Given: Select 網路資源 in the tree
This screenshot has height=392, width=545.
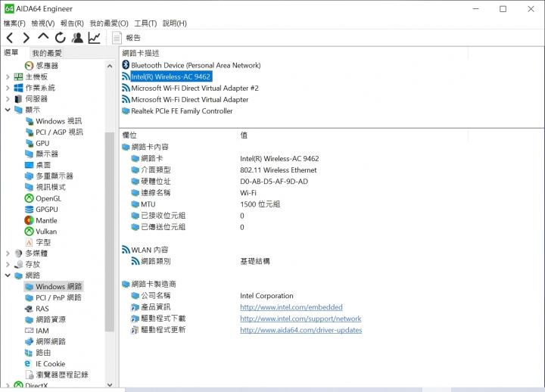Looking at the screenshot, I should click(45, 319).
